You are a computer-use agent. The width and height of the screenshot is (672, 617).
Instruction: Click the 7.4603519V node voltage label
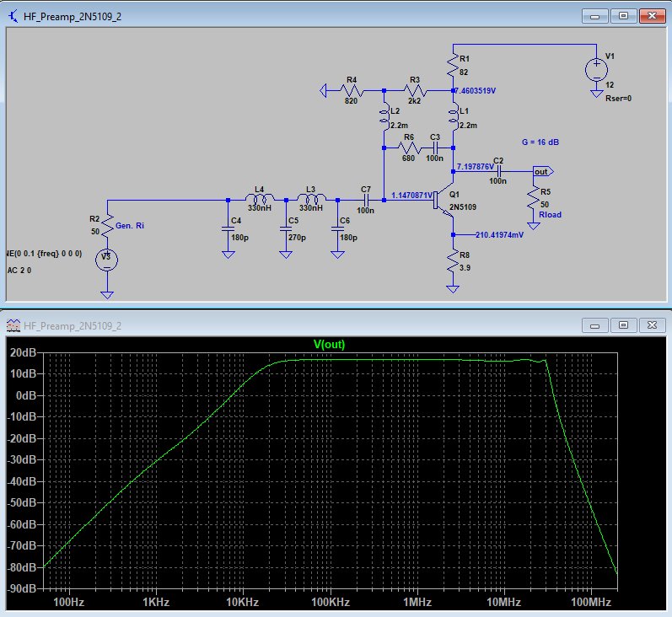(476, 91)
